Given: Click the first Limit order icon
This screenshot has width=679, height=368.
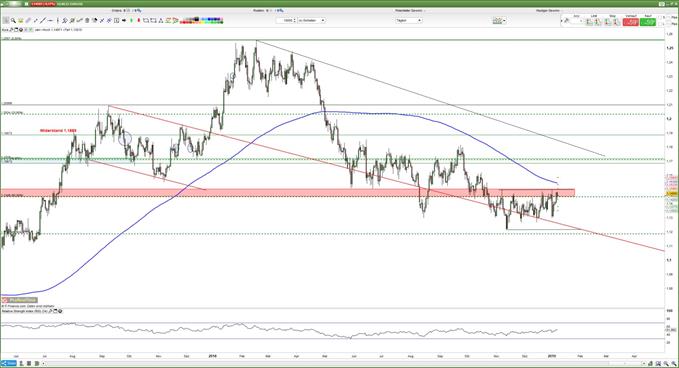Looking at the screenshot, I should (x=588, y=21).
